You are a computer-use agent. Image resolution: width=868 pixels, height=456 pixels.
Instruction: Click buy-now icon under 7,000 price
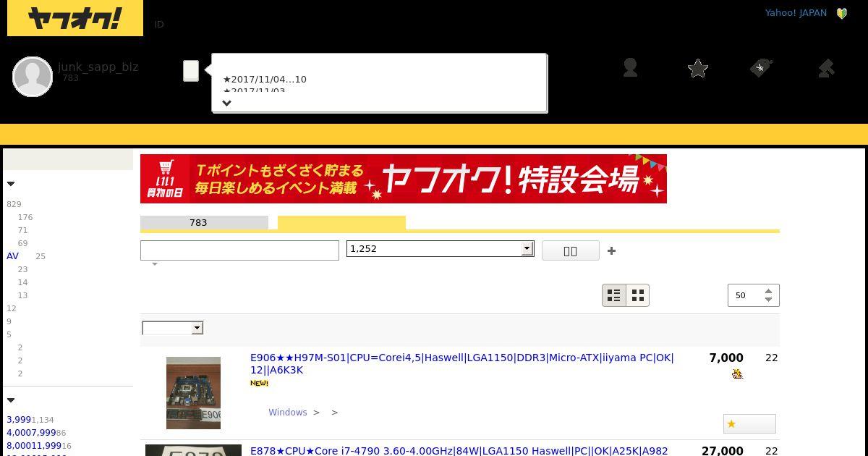[x=737, y=373]
